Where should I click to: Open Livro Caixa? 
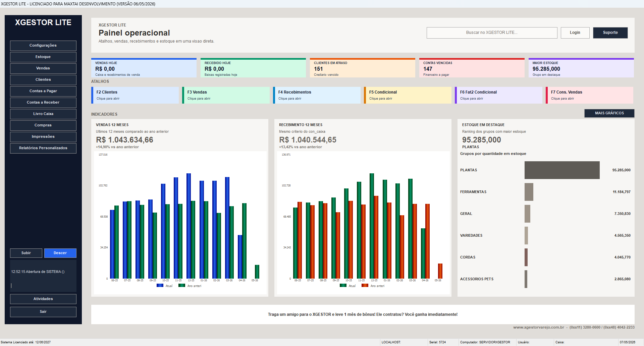click(43, 114)
